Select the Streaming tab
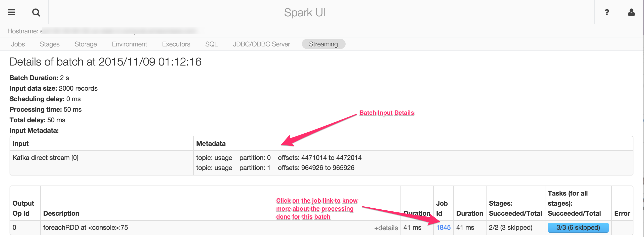Image resolution: width=644 pixels, height=237 pixels. click(x=323, y=44)
